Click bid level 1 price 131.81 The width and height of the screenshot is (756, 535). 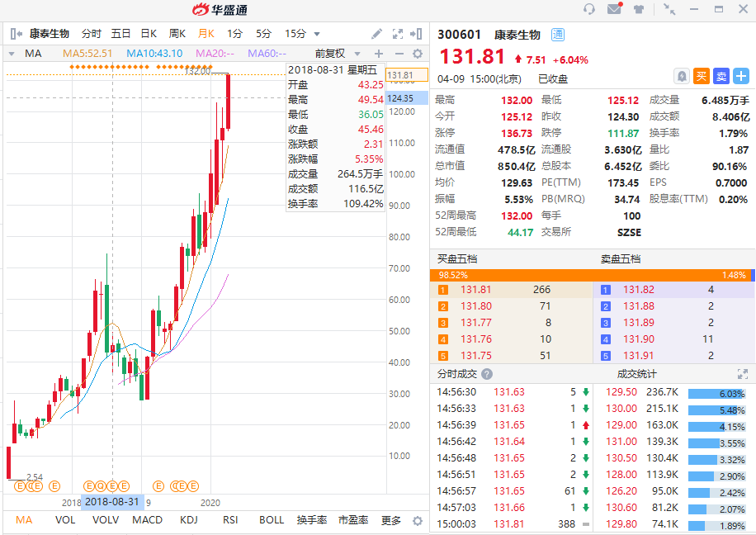(x=476, y=290)
